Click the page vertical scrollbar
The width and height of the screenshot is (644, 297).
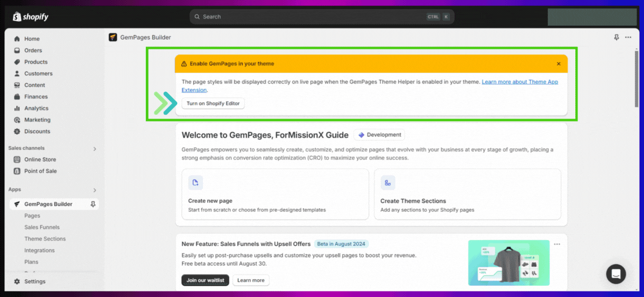click(637, 79)
